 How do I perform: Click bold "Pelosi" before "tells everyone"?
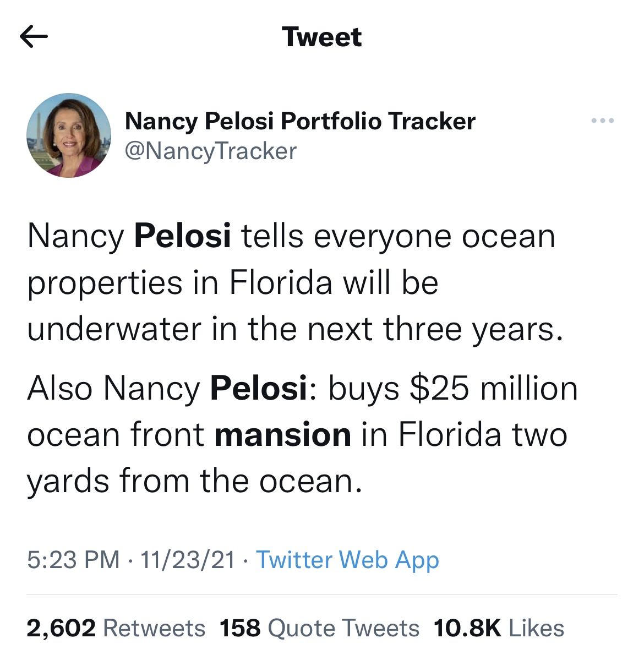coord(182,236)
